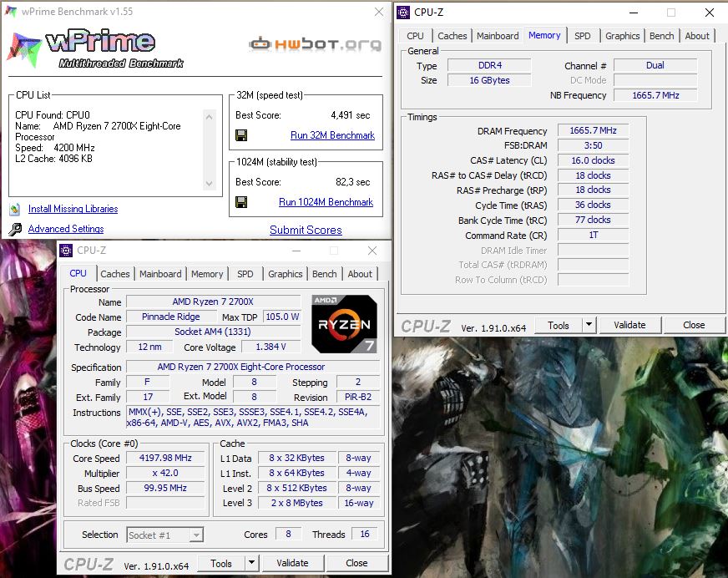This screenshot has height=578, width=728.
Task: Click the wPrime logo graphic
Action: (95, 48)
